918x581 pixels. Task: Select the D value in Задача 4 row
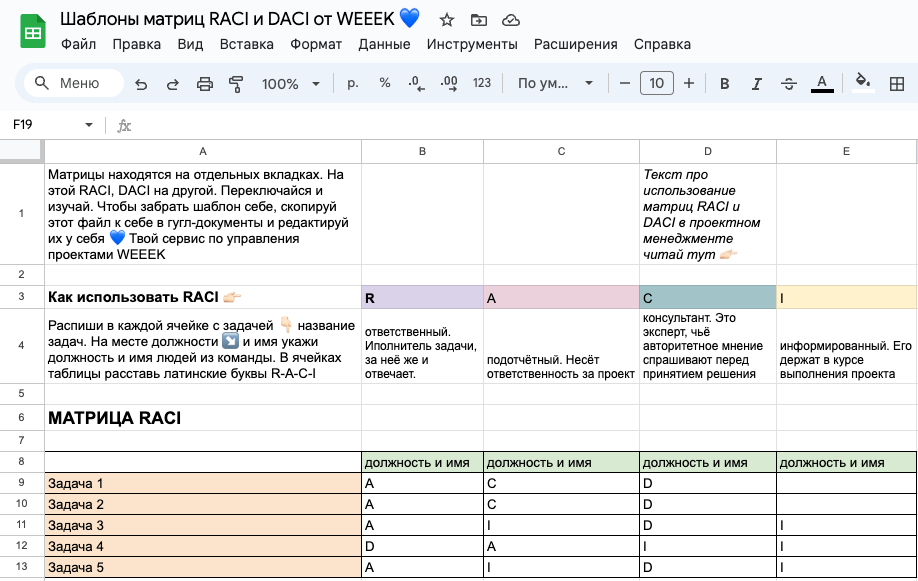pos(422,546)
